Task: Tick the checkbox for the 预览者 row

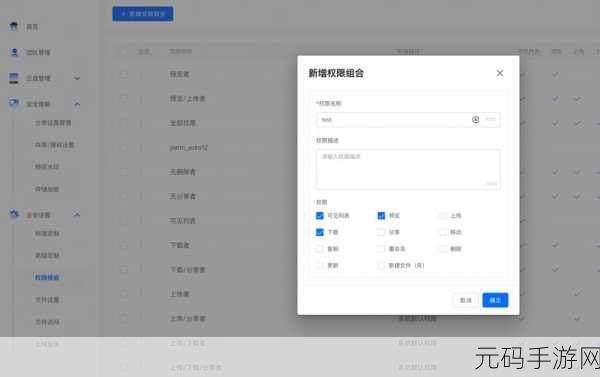Action: (124, 74)
